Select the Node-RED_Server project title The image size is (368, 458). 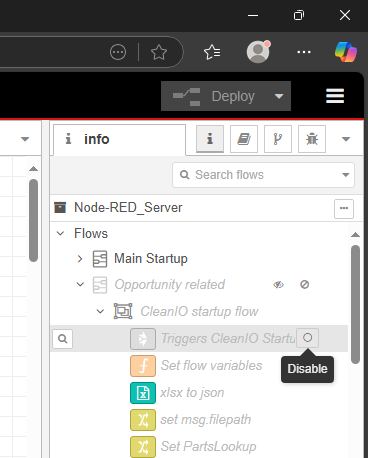(x=128, y=208)
